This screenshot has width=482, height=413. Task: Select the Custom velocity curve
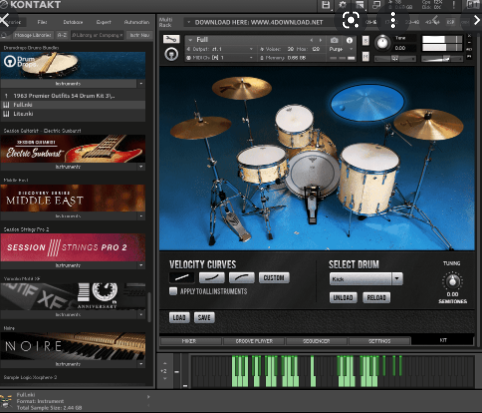pyautogui.click(x=274, y=277)
